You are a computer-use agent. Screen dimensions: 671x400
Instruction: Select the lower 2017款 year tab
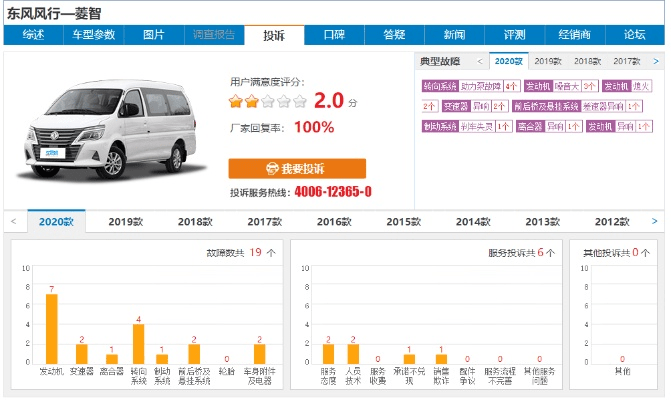265,222
